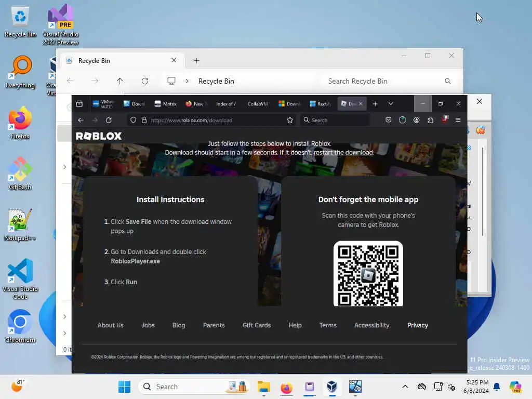Image resolution: width=532 pixels, height=399 pixels.
Task: Add new tab in Recycle Bin Explorer
Action: 196,61
